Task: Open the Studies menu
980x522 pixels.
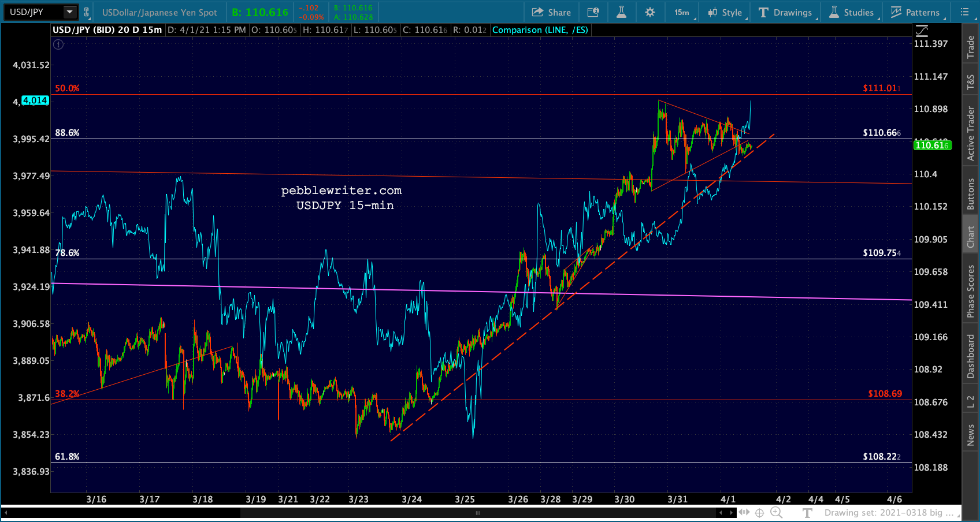Action: pos(852,12)
